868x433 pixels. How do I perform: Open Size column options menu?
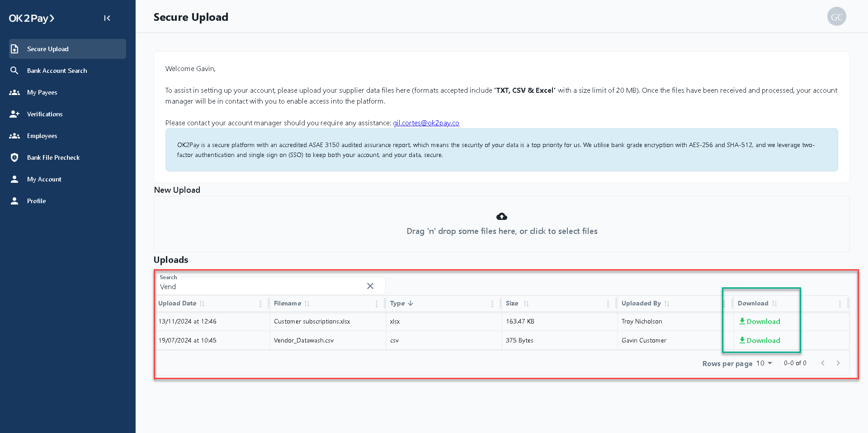coord(608,304)
